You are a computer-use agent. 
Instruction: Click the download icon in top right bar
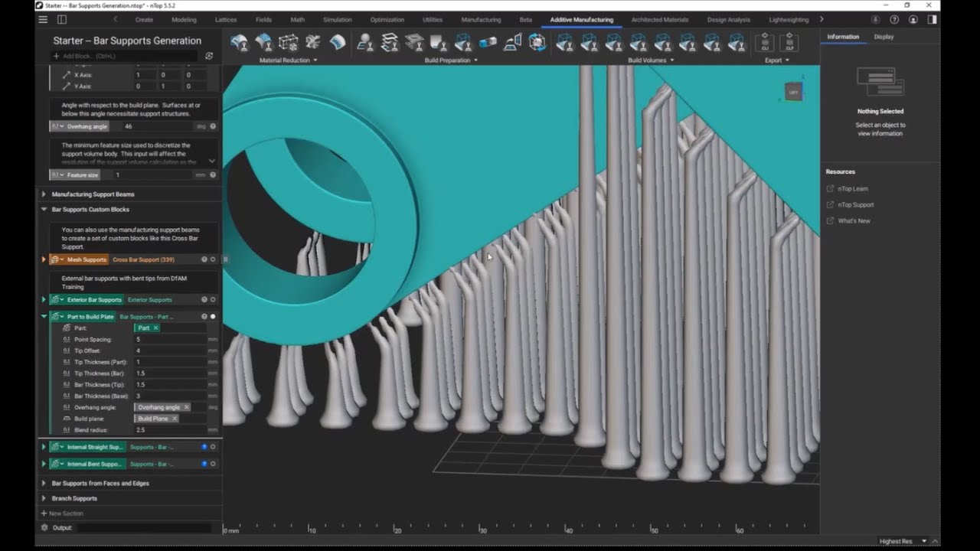[876, 19]
